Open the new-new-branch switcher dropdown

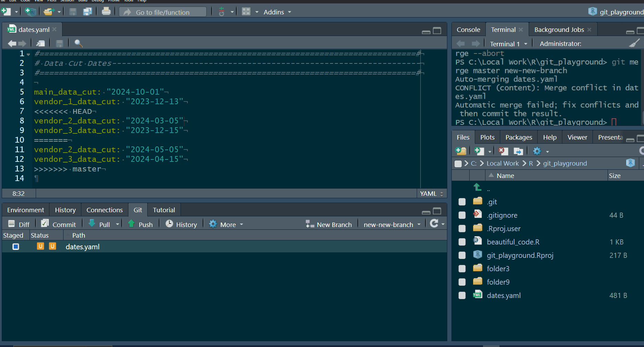[x=392, y=225]
